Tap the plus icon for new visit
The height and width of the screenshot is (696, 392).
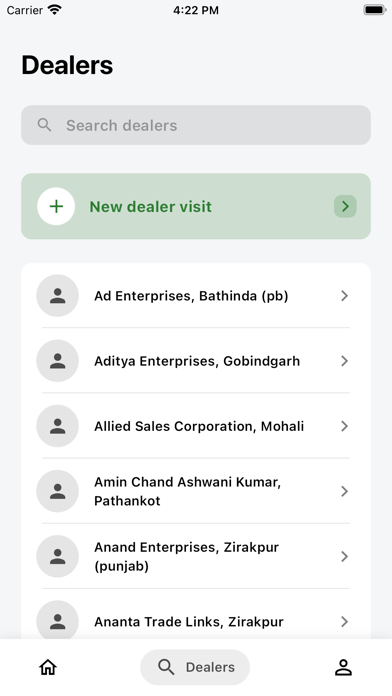(x=56, y=206)
